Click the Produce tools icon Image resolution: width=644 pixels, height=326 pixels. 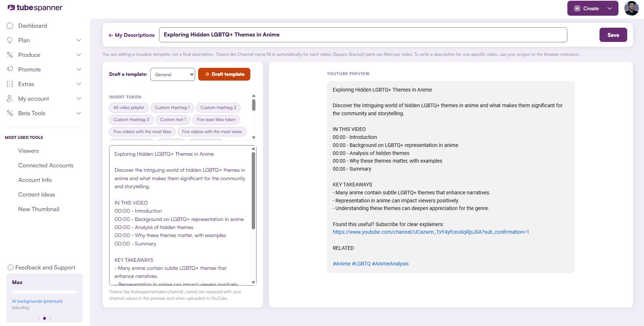click(x=10, y=55)
